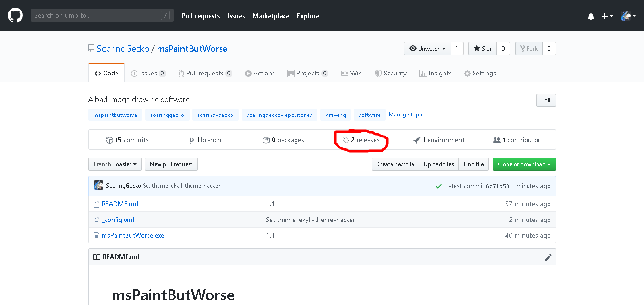Click New pull request
The height and width of the screenshot is (305, 644).
[171, 164]
